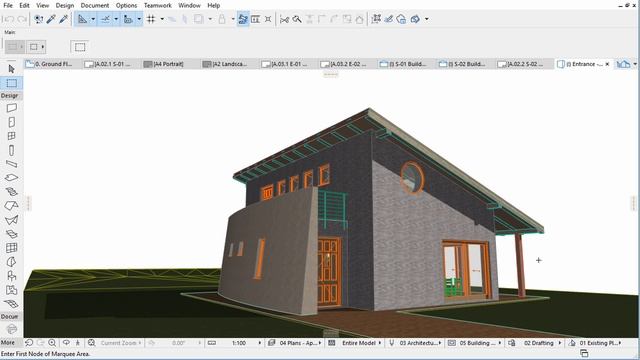The height and width of the screenshot is (360, 640).
Task: Open the Design menu
Action: [x=64, y=5]
